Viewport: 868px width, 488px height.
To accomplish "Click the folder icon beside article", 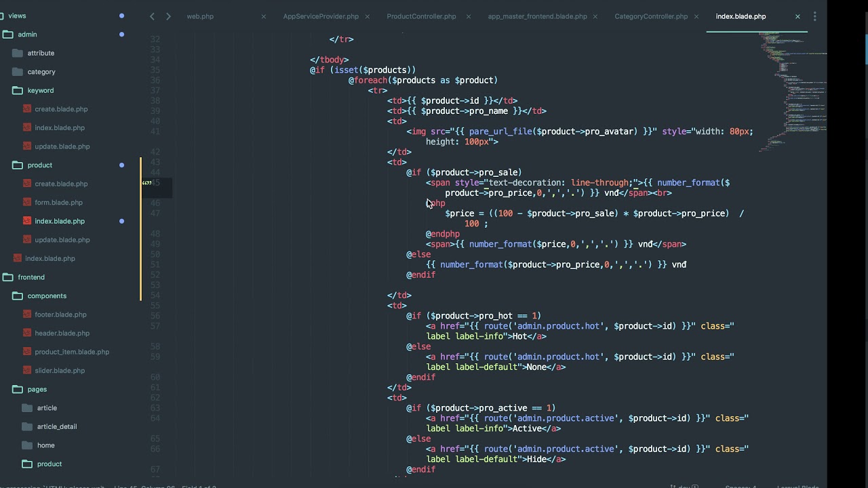I will point(27,408).
